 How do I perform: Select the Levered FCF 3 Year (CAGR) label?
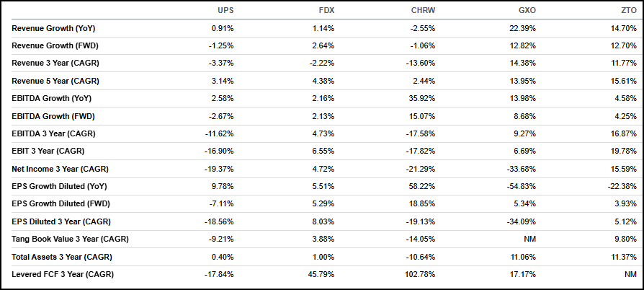pos(63,274)
